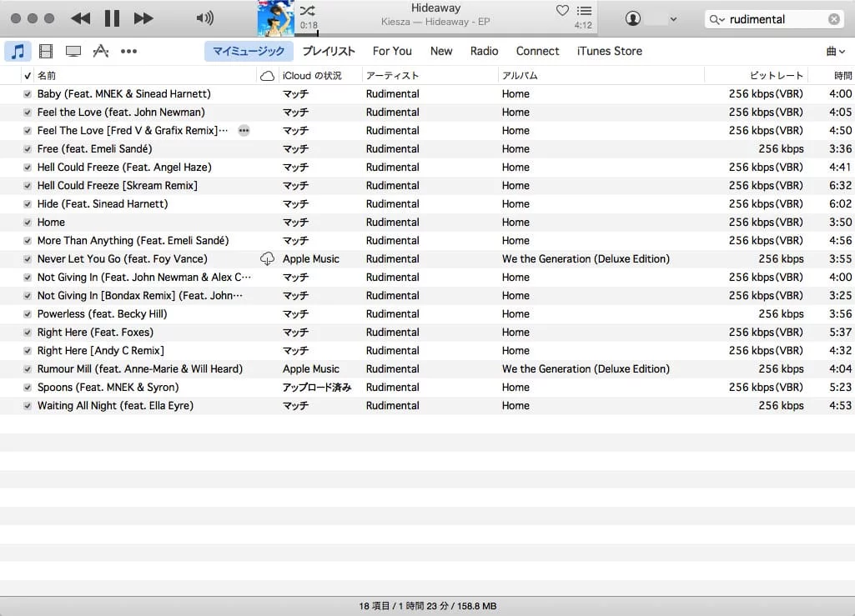
Task: Expand the account dropdown chevron
Action: [673, 19]
